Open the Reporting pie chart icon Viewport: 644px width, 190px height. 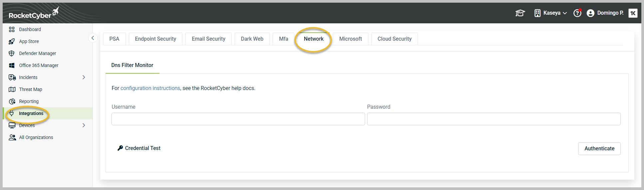coord(12,101)
